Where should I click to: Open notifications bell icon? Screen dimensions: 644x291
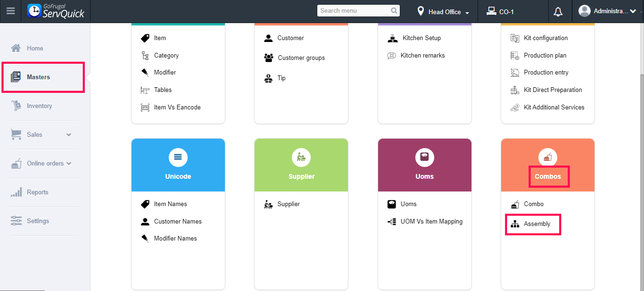coord(558,12)
